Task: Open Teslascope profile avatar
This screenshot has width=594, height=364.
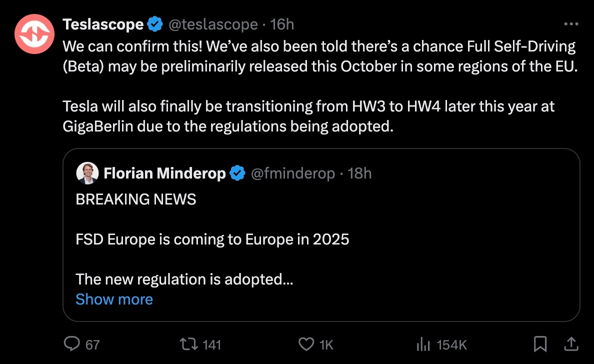Action: 34,34
